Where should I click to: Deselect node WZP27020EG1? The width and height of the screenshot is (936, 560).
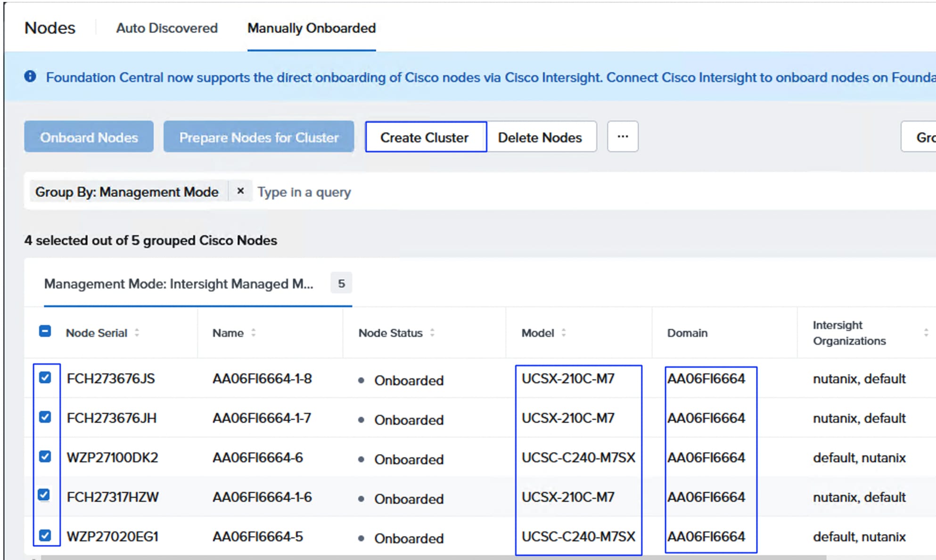(46, 536)
